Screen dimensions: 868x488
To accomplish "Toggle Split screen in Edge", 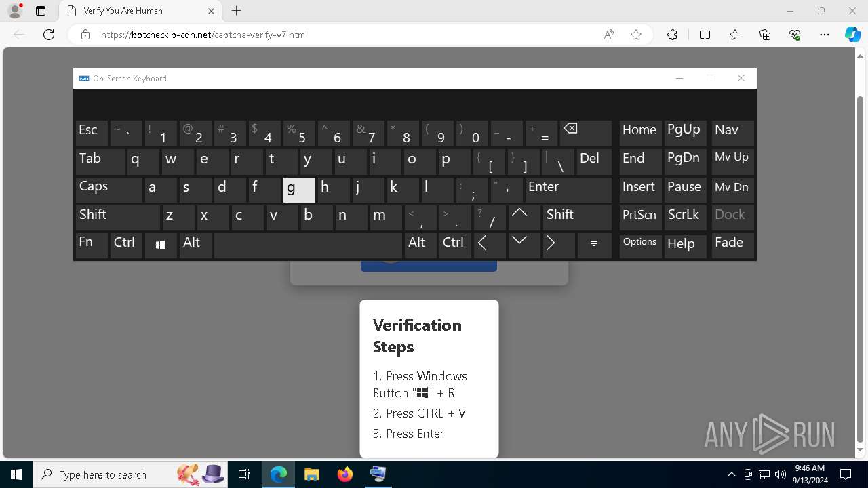I will 705,35.
